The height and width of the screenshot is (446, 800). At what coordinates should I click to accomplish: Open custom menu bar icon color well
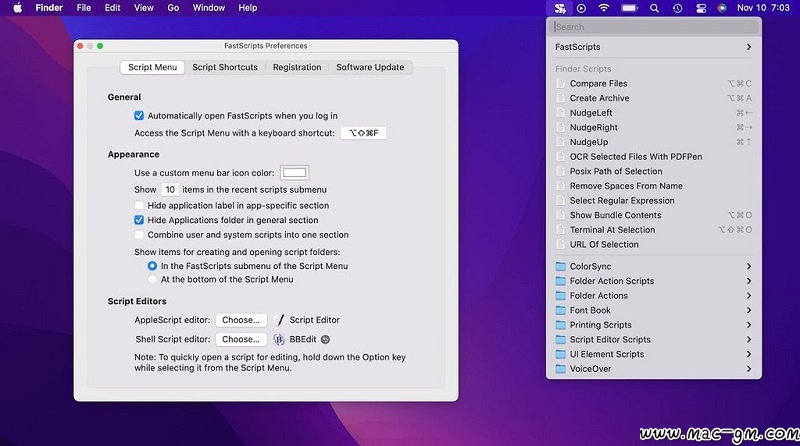[294, 172]
